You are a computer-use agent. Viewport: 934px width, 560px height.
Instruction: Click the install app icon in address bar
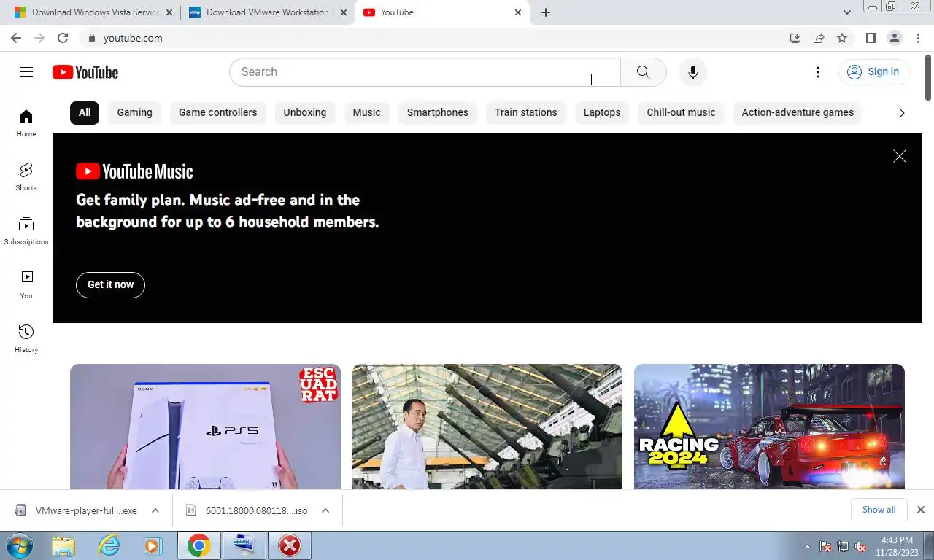(x=795, y=38)
